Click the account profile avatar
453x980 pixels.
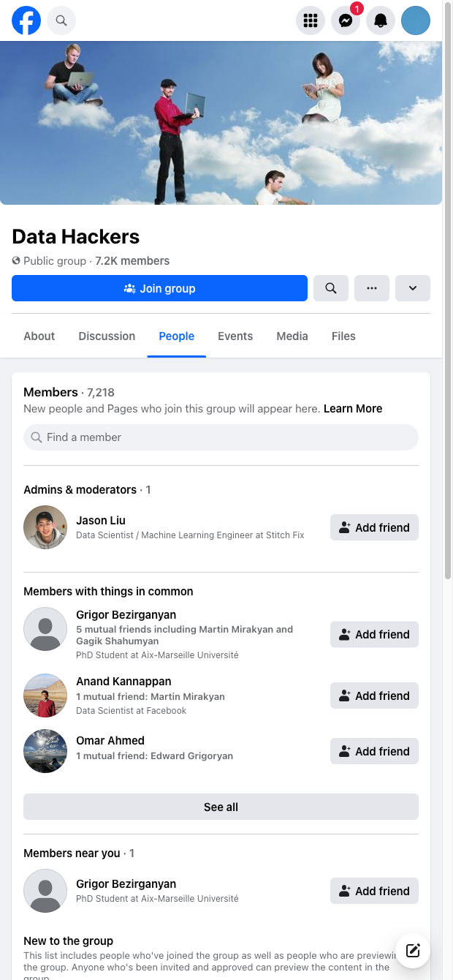[416, 20]
